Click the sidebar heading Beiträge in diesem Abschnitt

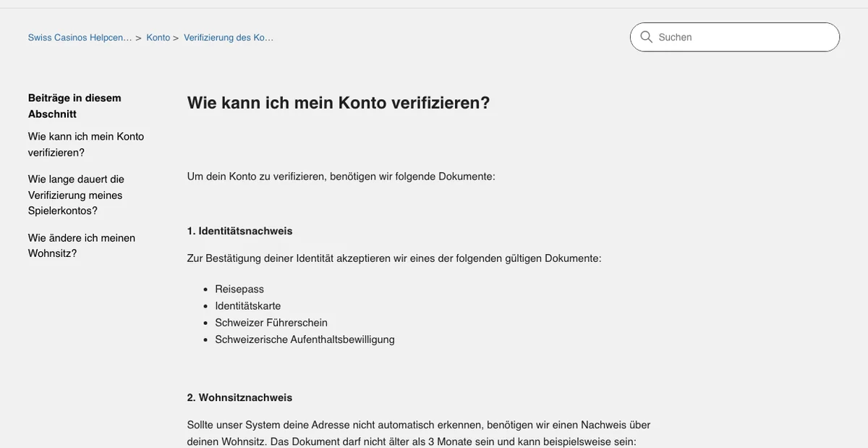pos(75,106)
